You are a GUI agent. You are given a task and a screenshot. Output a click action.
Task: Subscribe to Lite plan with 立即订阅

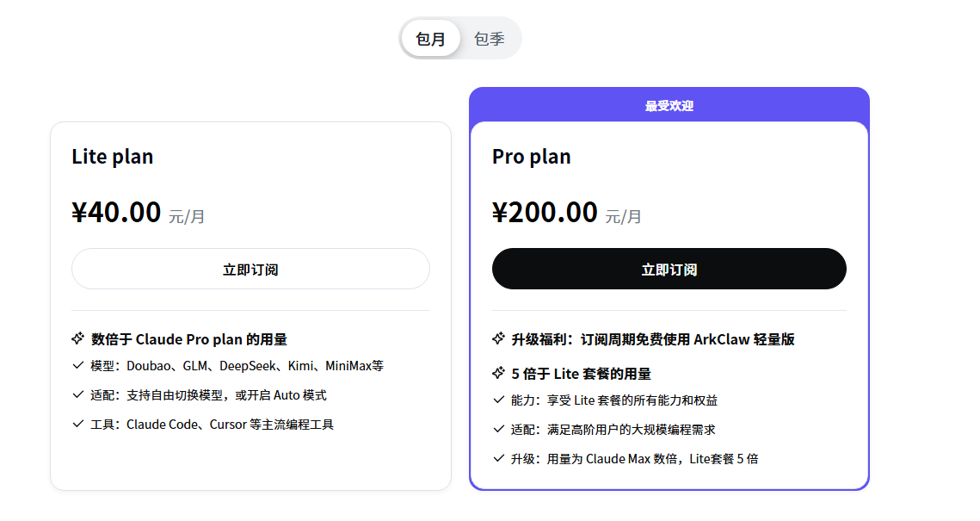coord(250,270)
